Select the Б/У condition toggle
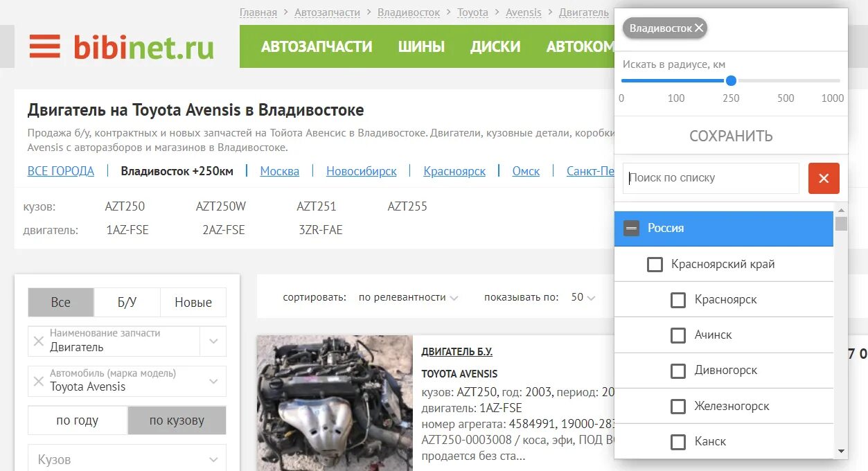Screen dimensions: 868x471 click(x=127, y=302)
